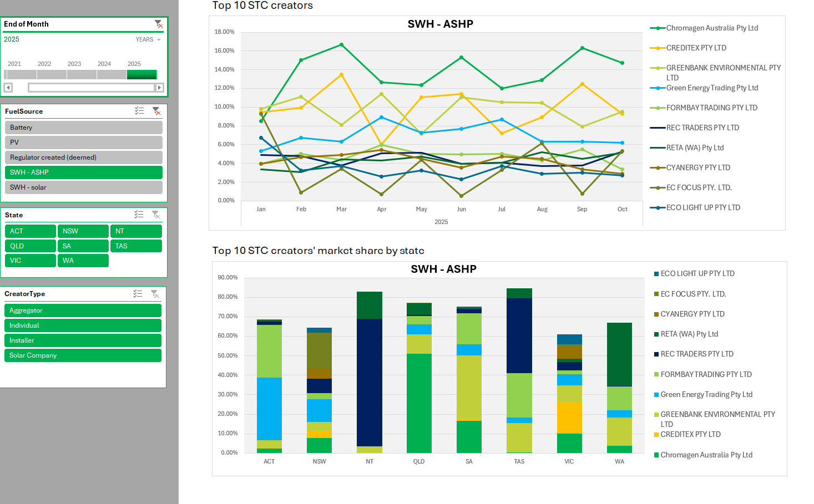Select the 2024 timeline period bar

point(112,74)
